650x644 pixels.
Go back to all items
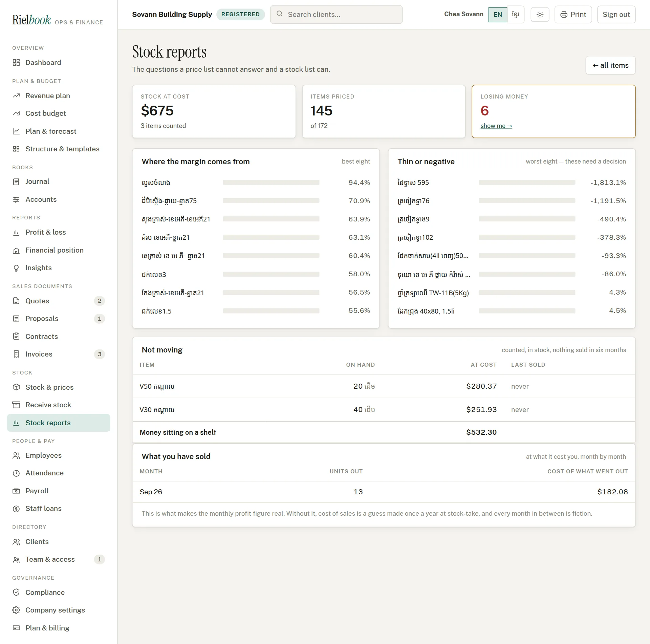point(610,65)
